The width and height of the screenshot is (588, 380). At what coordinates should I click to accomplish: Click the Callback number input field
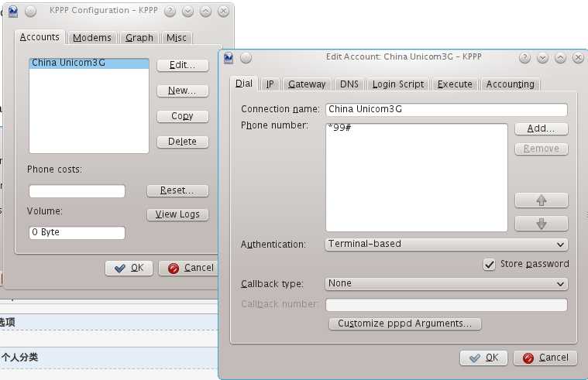446,305
